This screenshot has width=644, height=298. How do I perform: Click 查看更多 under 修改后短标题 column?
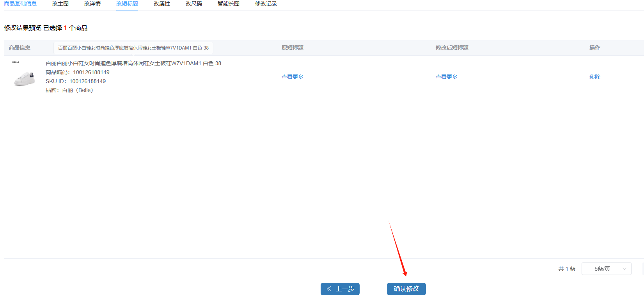(x=447, y=77)
